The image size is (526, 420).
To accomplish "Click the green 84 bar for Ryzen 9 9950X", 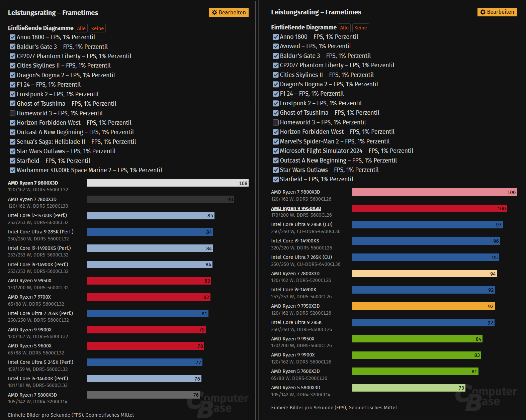I will click(x=417, y=339).
